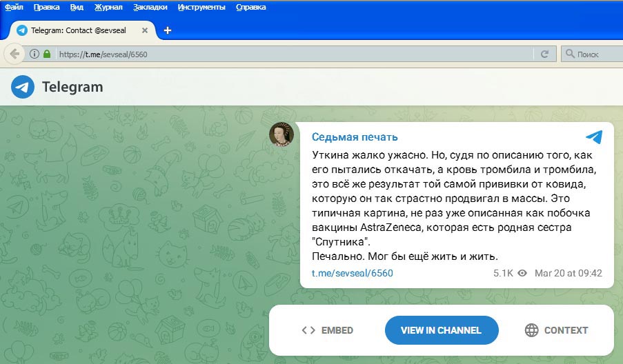This screenshot has height=364, width=623.
Task: Open a new browser tab with plus
Action: tap(168, 30)
